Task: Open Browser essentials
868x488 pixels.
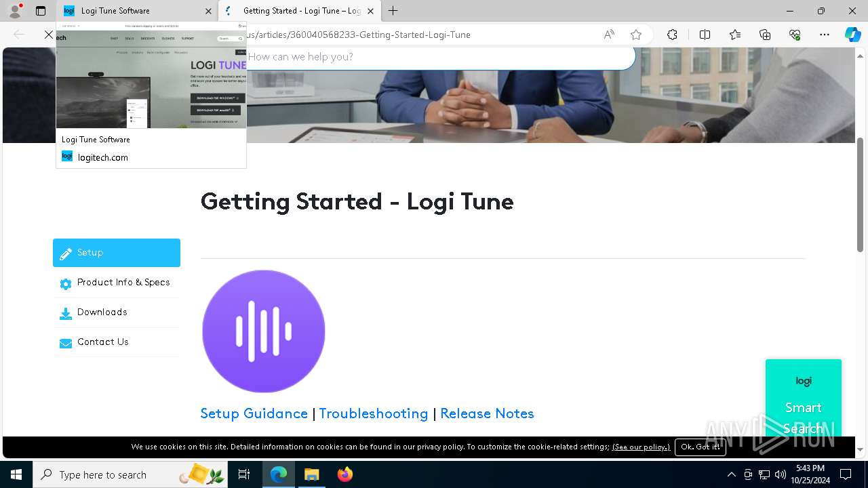Action: pyautogui.click(x=795, y=35)
